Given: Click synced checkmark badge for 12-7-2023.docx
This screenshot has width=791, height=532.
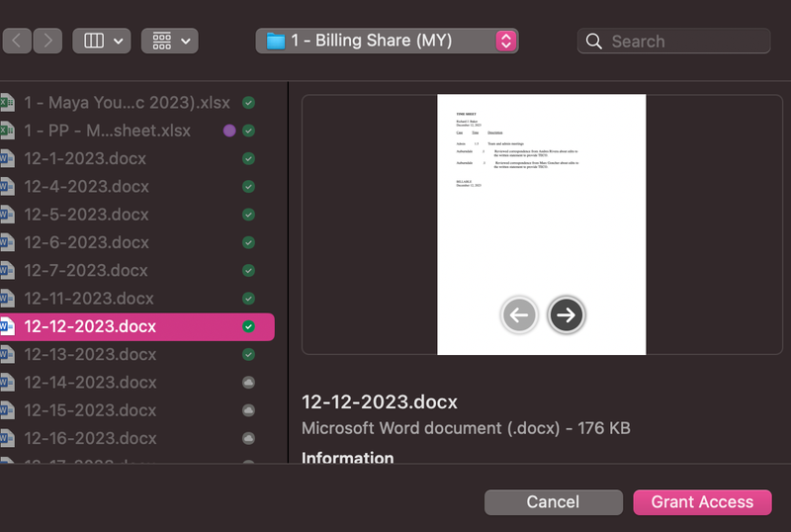Looking at the screenshot, I should [249, 271].
